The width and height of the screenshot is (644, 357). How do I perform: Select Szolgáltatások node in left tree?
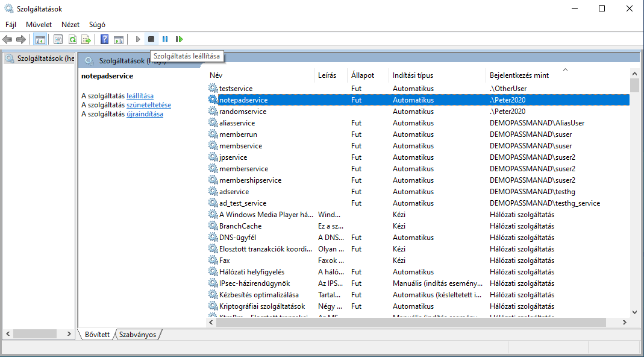[45, 58]
